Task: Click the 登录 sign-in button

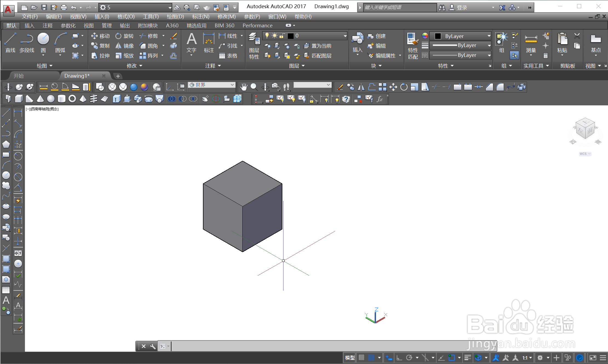Action: click(462, 8)
